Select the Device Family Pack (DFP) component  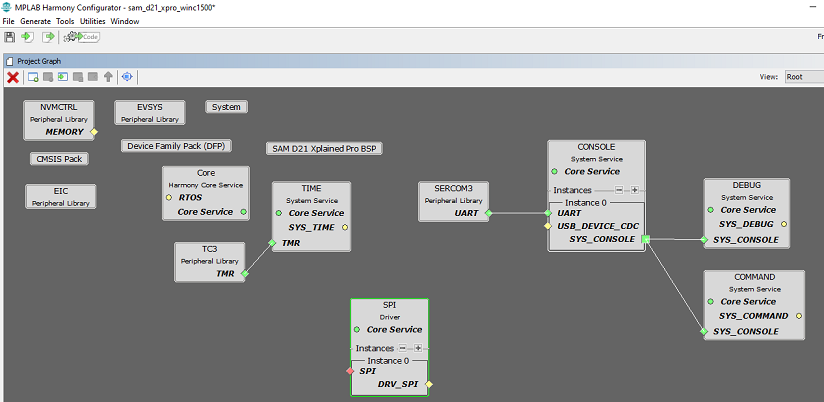pyautogui.click(x=175, y=145)
